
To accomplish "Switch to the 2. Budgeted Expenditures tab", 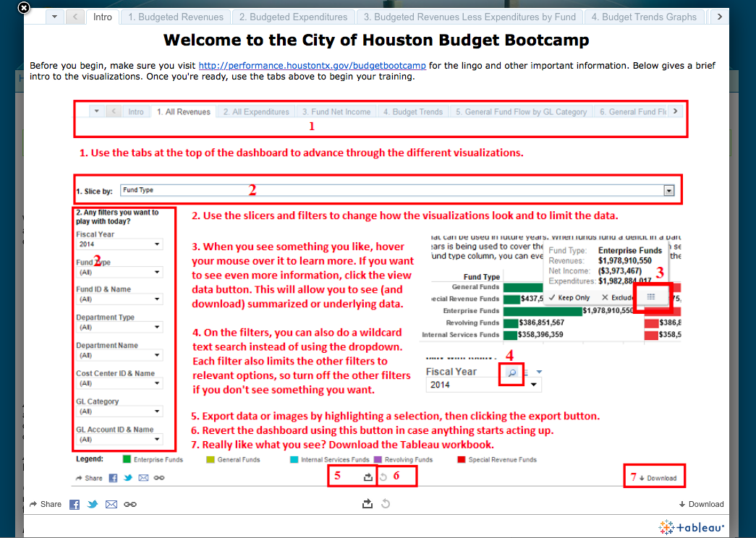I will 293,17.
